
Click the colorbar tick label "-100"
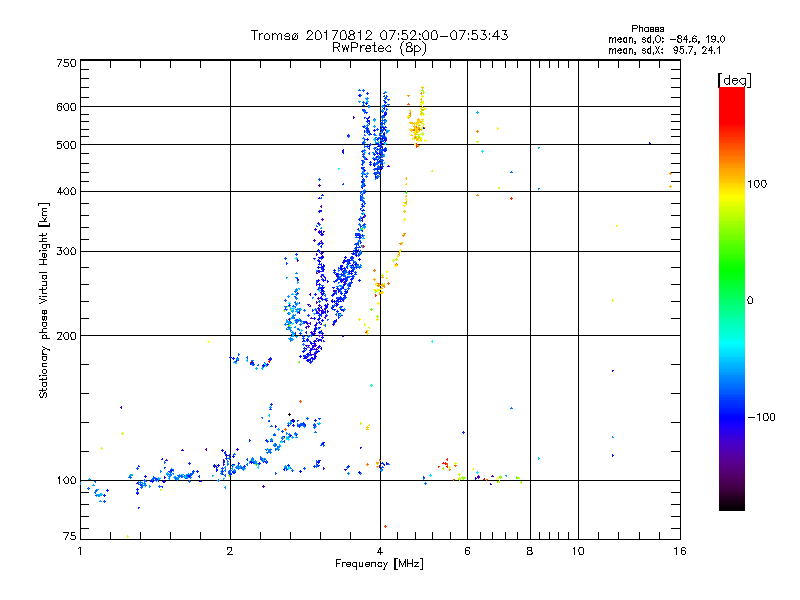coord(761,417)
